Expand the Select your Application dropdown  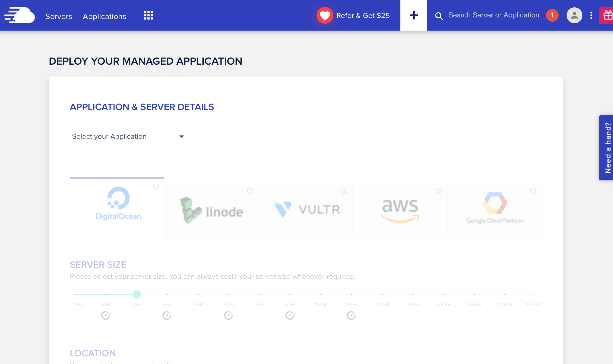point(128,136)
